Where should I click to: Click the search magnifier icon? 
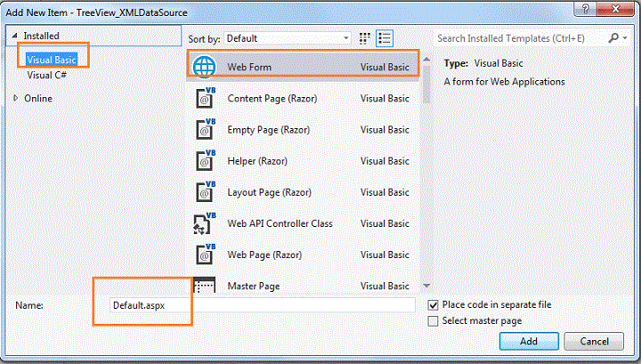click(x=613, y=38)
